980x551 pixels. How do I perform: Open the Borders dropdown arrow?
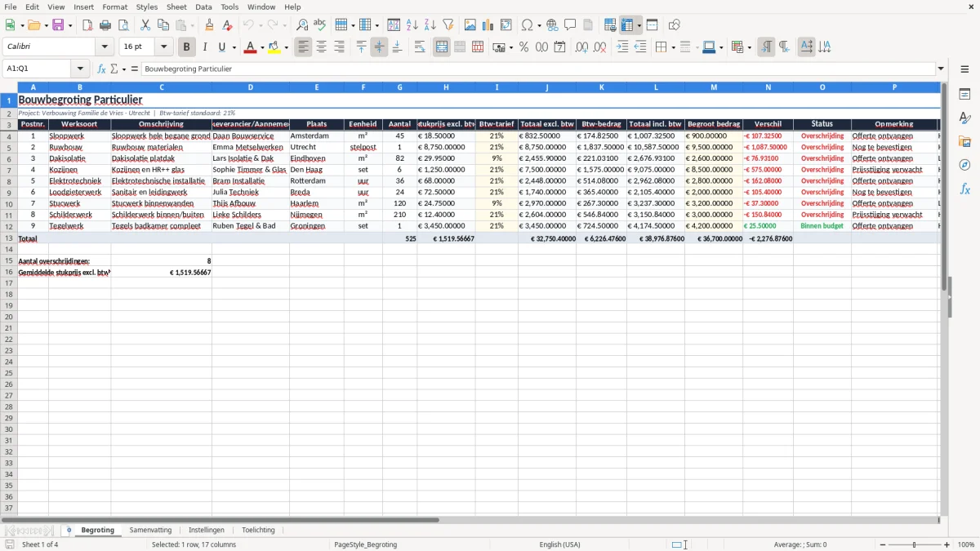pyautogui.click(x=673, y=47)
